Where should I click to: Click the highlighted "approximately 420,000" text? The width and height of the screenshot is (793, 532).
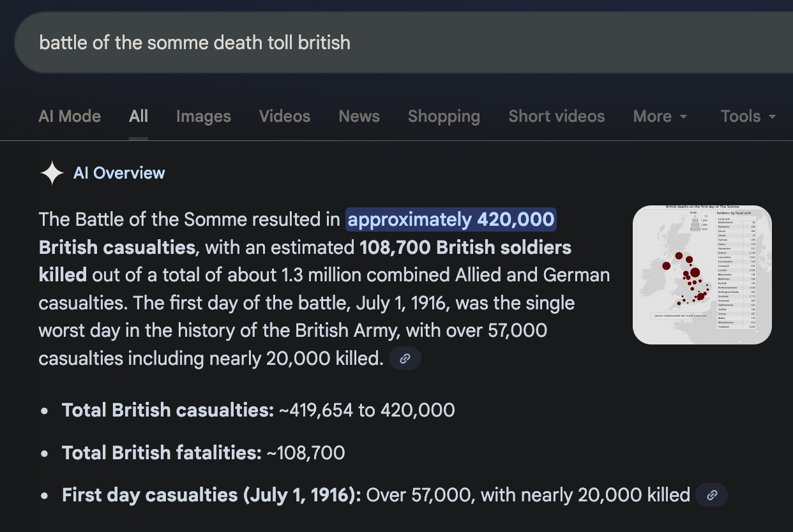click(451, 219)
